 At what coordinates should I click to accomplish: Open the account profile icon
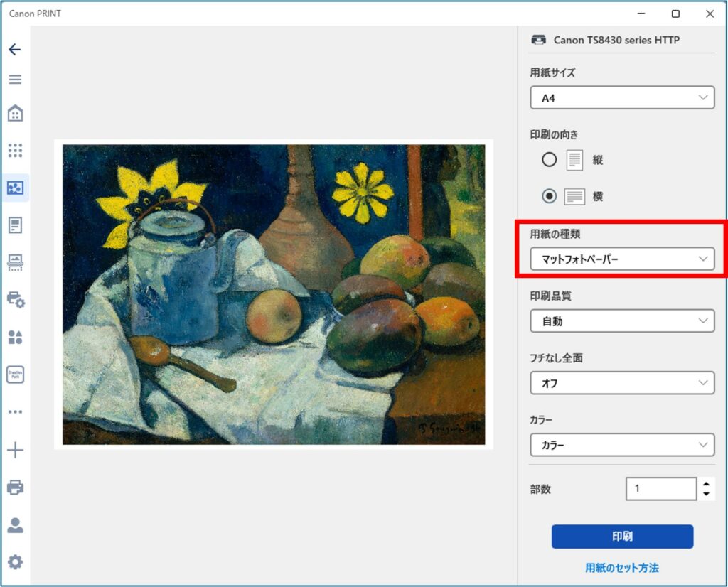[x=15, y=525]
